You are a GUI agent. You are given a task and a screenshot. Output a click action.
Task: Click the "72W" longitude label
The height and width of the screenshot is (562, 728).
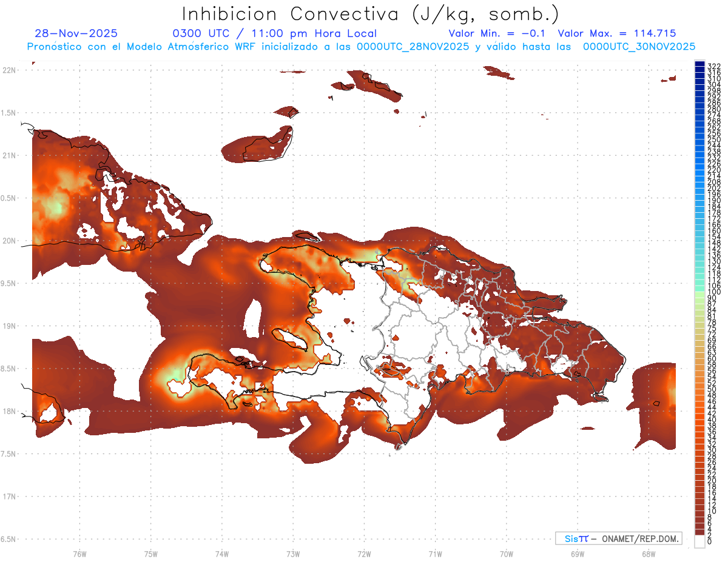(364, 554)
